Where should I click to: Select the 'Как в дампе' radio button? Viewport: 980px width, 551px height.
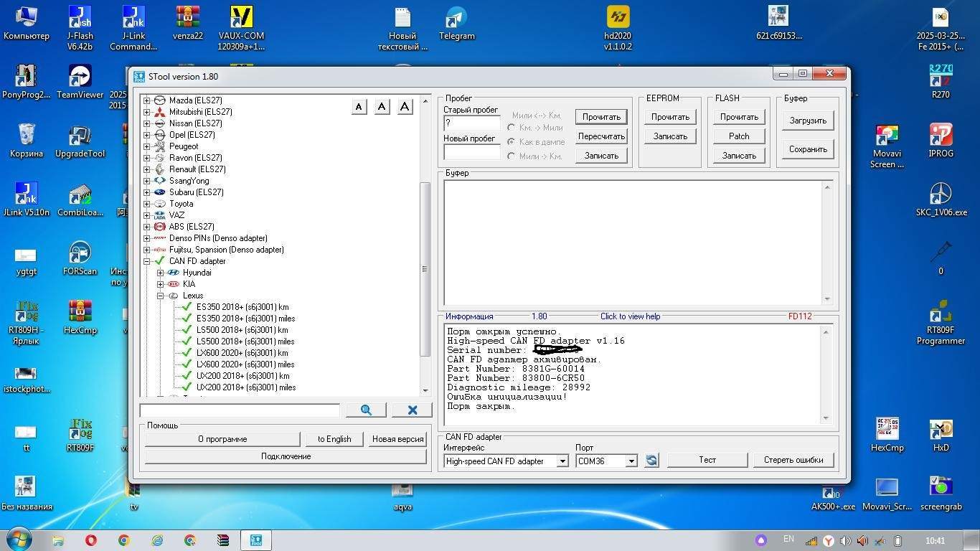click(x=512, y=142)
